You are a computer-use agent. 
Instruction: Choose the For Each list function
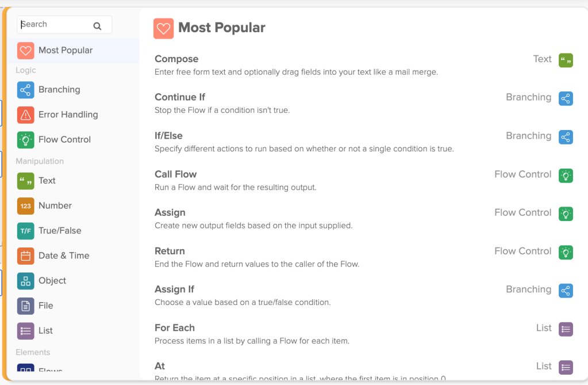(175, 328)
